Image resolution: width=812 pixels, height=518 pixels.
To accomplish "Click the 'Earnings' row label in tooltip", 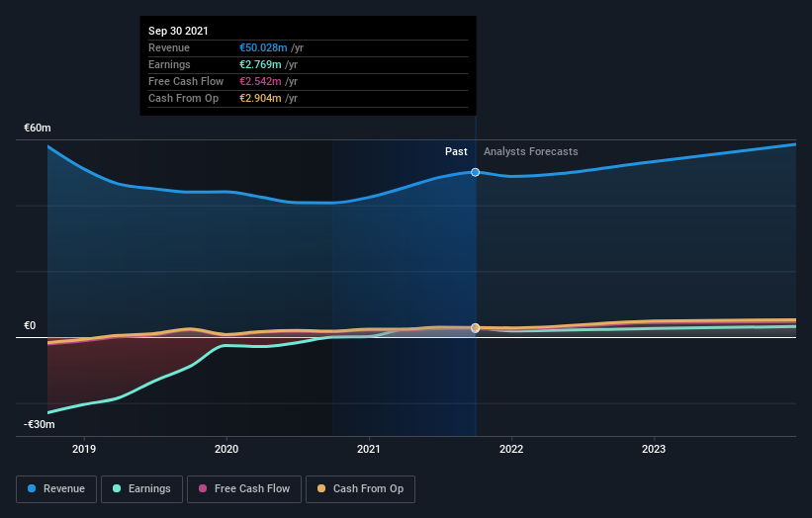I will click(x=169, y=64).
